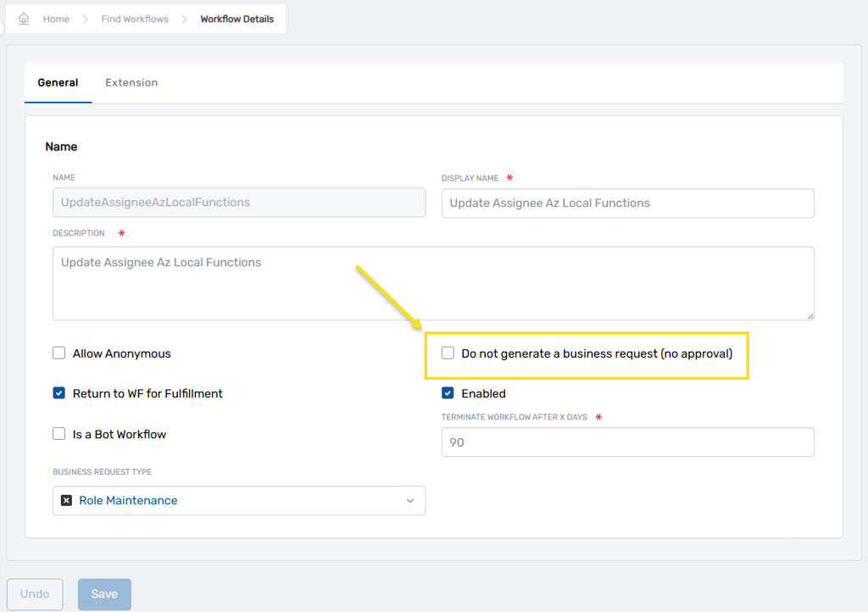Open the Home icon in breadcrumb
This screenshot has width=868, height=612.
coord(24,19)
